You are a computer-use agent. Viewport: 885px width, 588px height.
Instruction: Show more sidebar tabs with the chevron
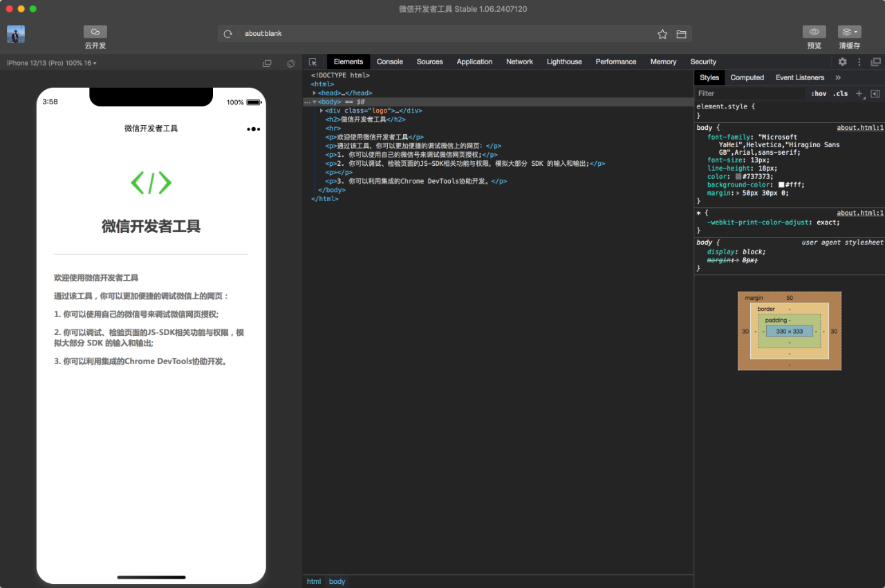tap(838, 78)
